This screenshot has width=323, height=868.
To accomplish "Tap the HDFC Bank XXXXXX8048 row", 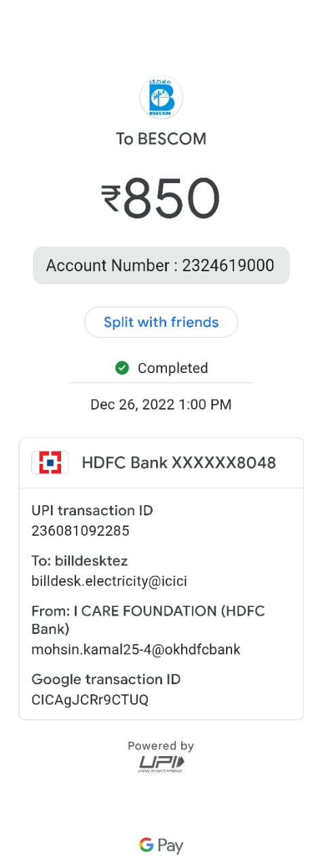I will point(161,463).
